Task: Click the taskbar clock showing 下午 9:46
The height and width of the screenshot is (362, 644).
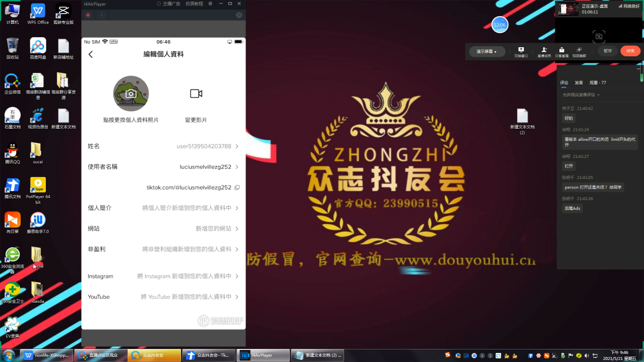Action: coord(619,355)
